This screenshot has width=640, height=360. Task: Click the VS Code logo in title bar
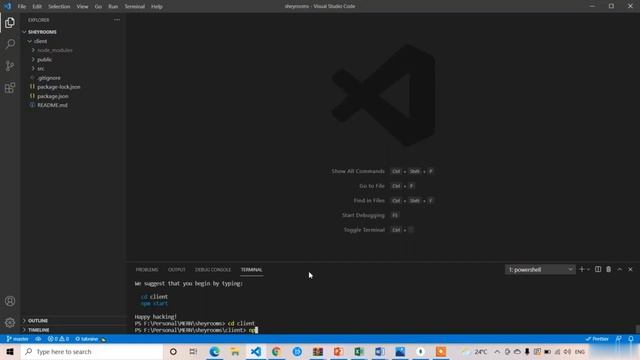coord(7,6)
